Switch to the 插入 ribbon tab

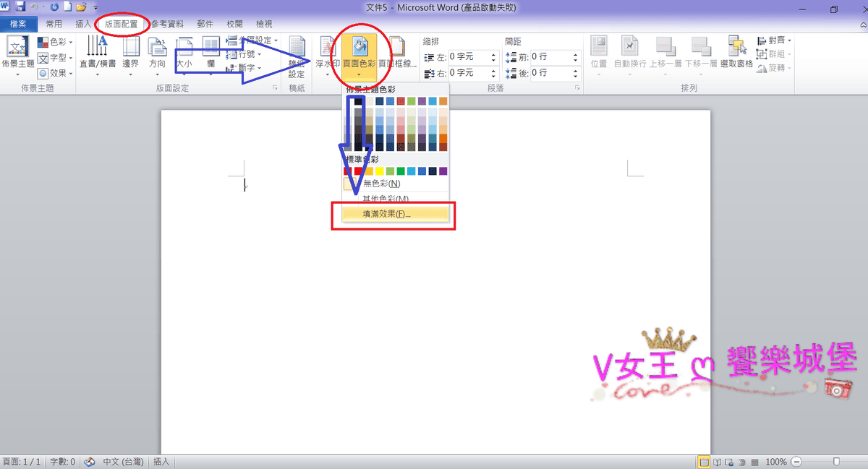[x=84, y=24]
